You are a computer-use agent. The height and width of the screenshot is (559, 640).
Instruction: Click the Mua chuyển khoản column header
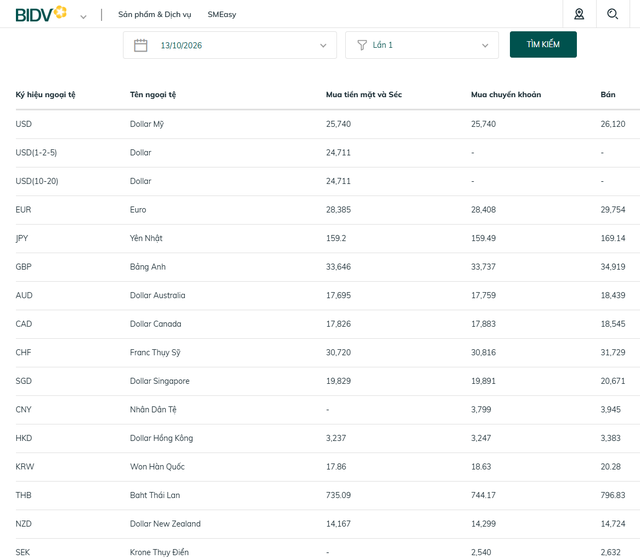(506, 95)
